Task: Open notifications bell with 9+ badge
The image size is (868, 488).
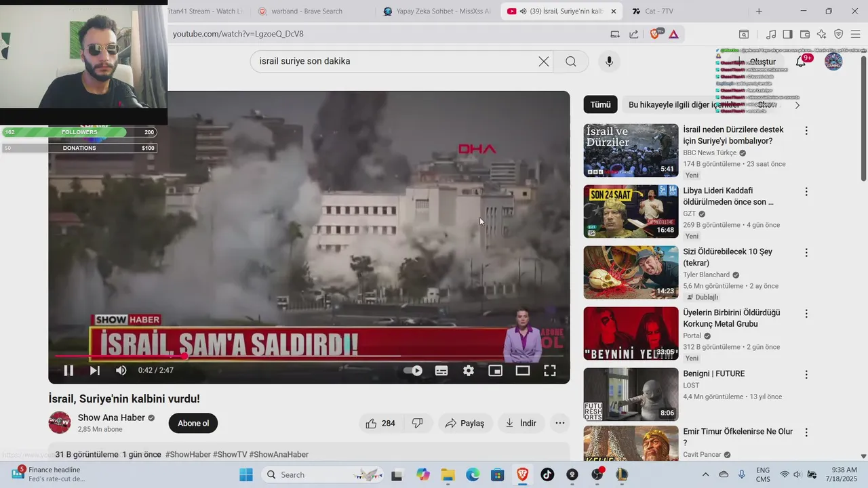Action: point(801,61)
